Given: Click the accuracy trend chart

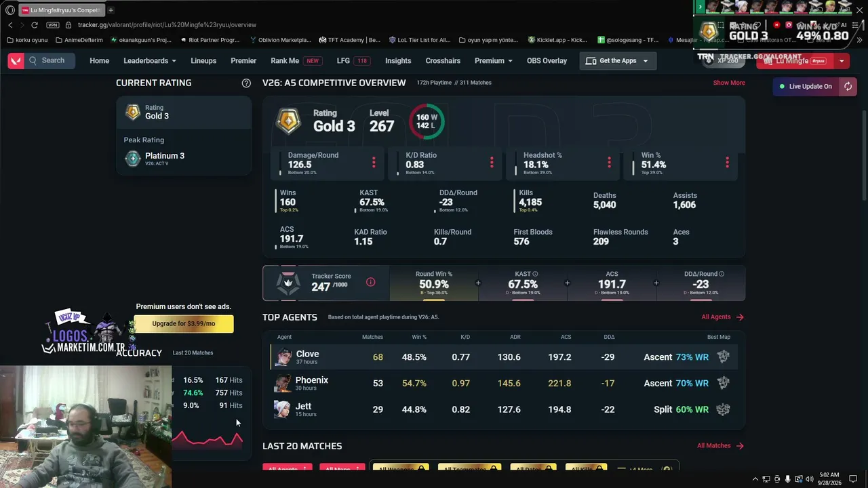Looking at the screenshot, I should [x=207, y=439].
